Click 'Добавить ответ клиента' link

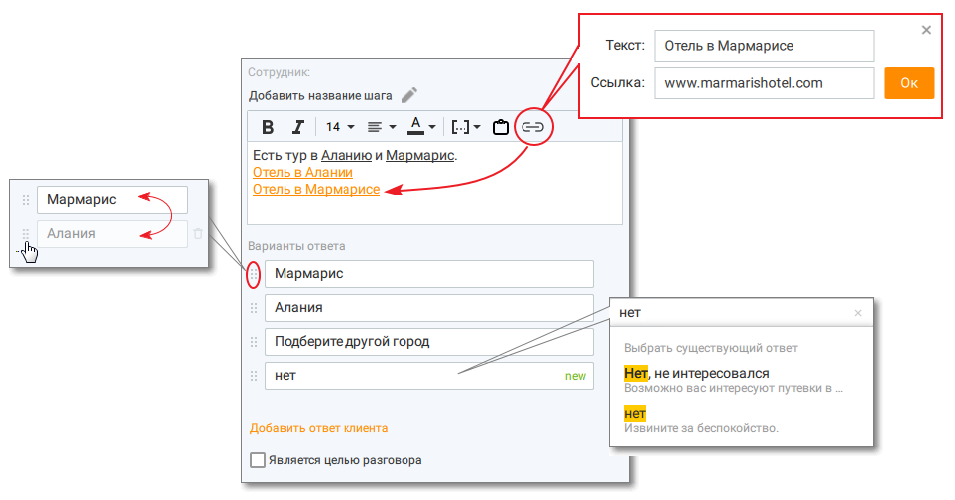(319, 428)
